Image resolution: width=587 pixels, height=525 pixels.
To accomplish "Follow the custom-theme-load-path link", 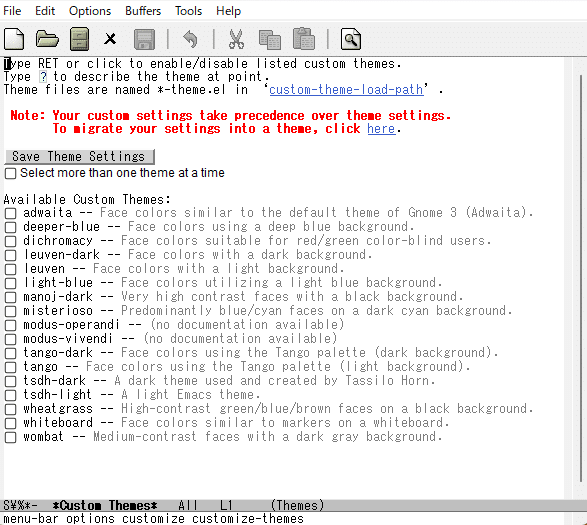I will coord(346,90).
